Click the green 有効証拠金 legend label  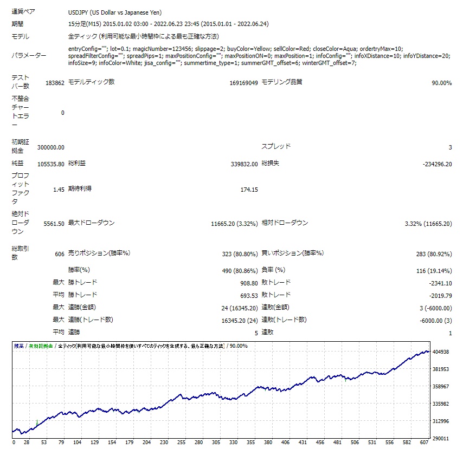(41, 346)
